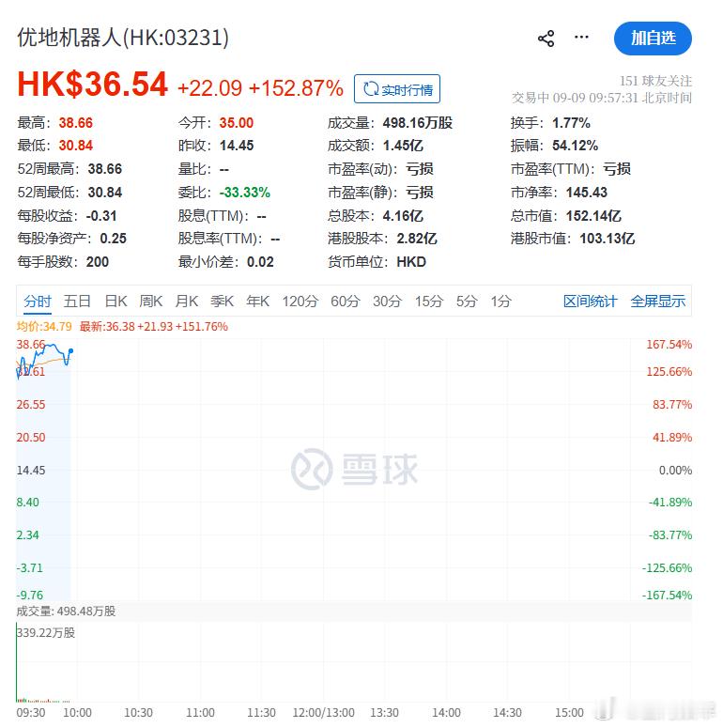Click 市净率 value 145.43
The height and width of the screenshot is (728, 723).
tap(586, 193)
